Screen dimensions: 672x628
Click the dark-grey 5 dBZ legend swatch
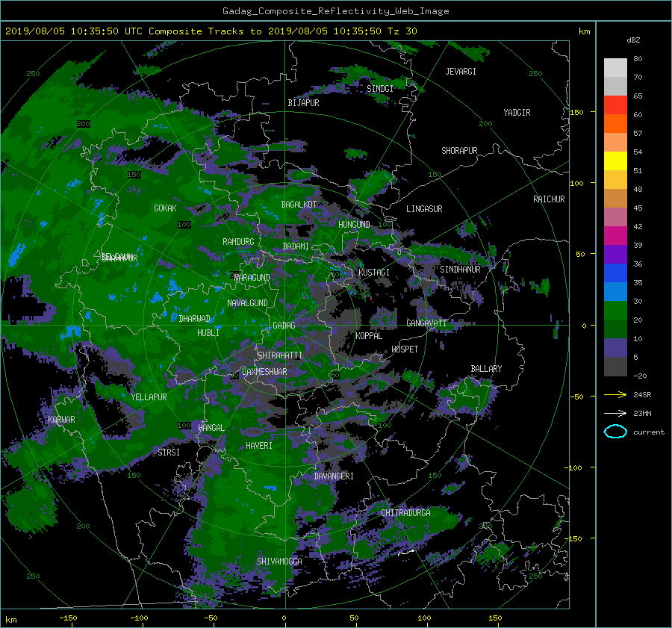tap(615, 367)
